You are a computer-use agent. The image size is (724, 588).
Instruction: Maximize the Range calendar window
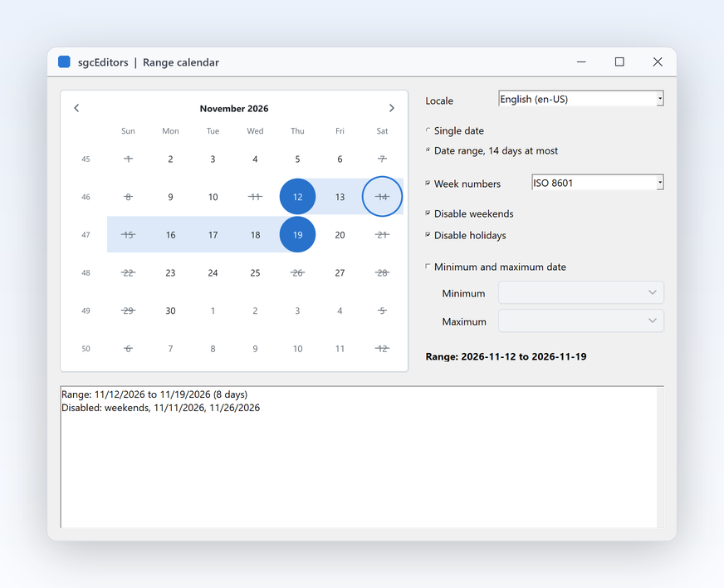(x=619, y=62)
